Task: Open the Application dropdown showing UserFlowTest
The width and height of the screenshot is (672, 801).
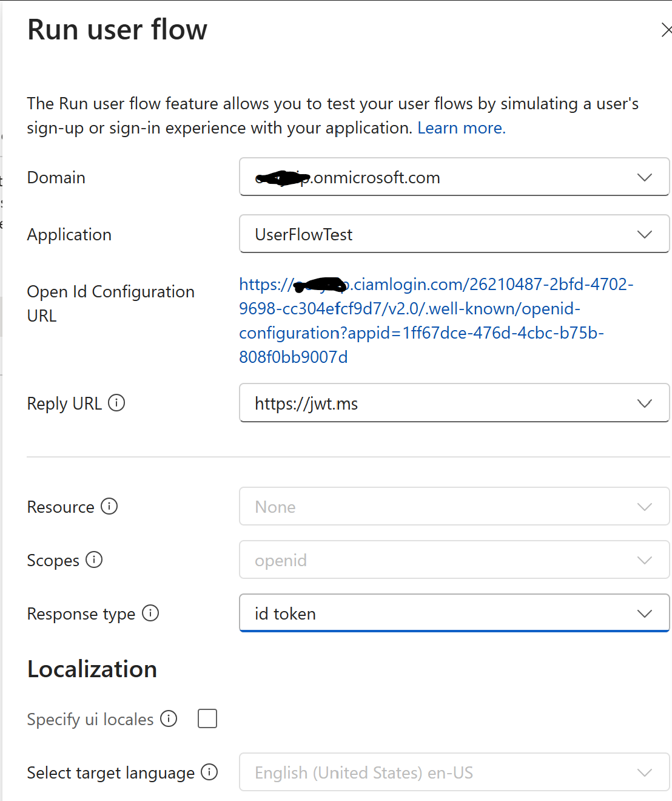Action: tap(645, 234)
